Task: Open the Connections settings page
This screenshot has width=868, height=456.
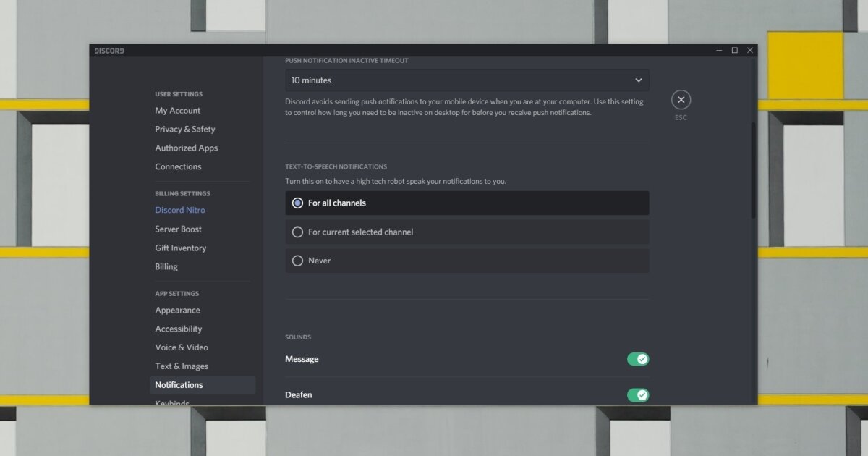Action: click(x=178, y=166)
